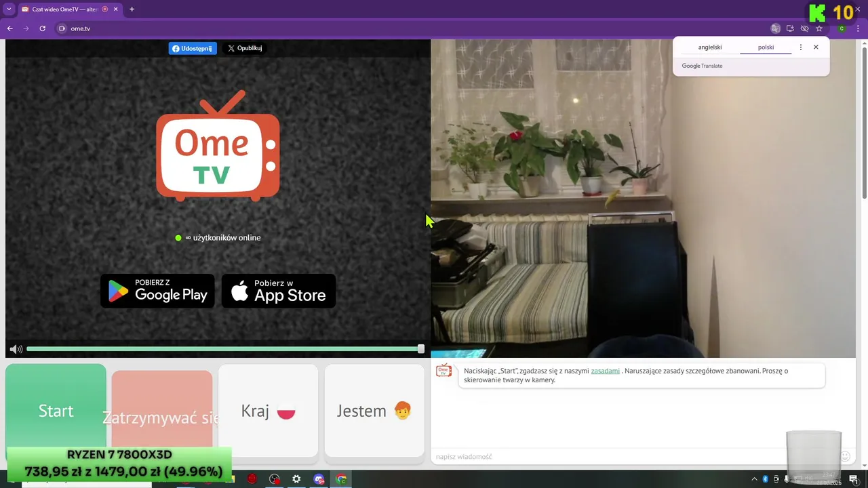
Task: Close the Google Translate popup
Action: pyautogui.click(x=816, y=47)
